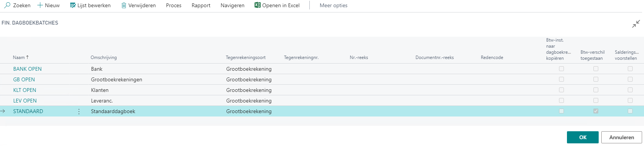Click the Nr.-reeks column header
This screenshot has height=146, width=644.
coord(359,57)
